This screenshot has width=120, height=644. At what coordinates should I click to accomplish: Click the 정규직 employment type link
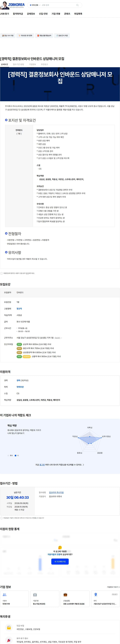point(19,309)
